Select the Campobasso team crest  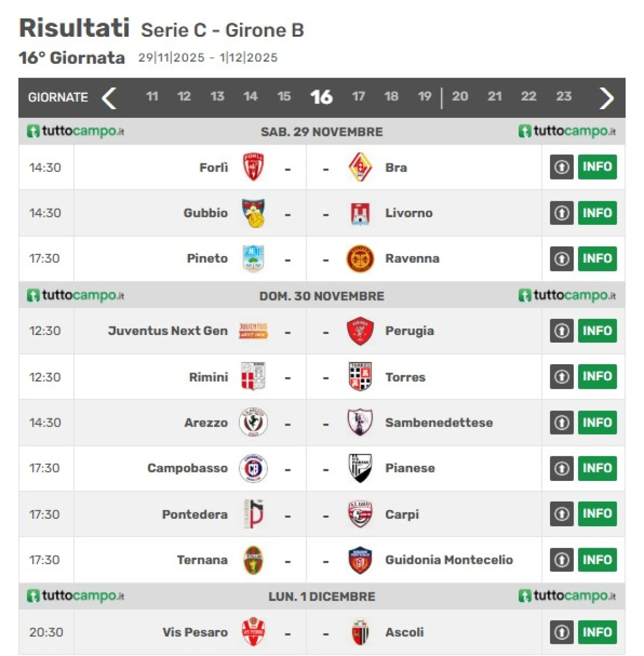coord(253,468)
